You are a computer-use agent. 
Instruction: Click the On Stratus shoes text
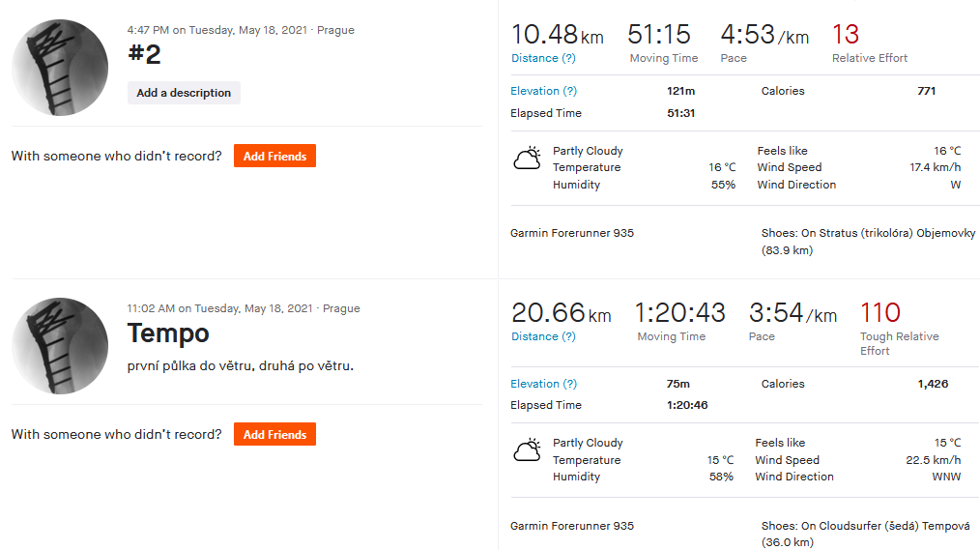[x=868, y=242]
